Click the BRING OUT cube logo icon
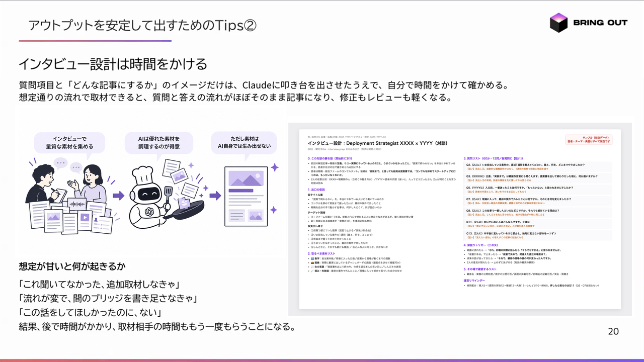Image resolution: width=644 pixels, height=362 pixels. pos(558,23)
